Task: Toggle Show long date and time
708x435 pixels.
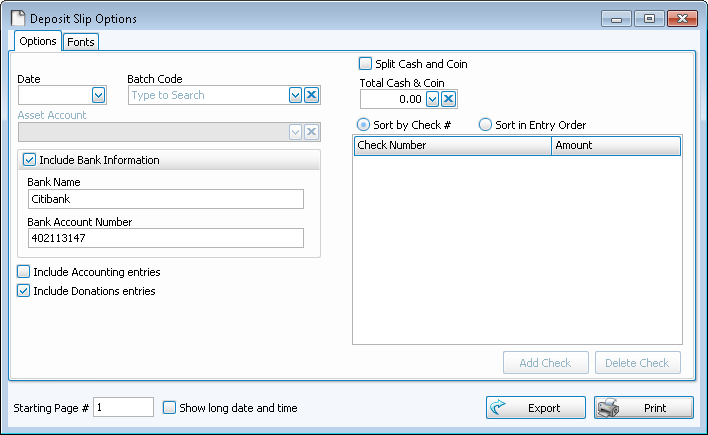Action: pos(169,408)
